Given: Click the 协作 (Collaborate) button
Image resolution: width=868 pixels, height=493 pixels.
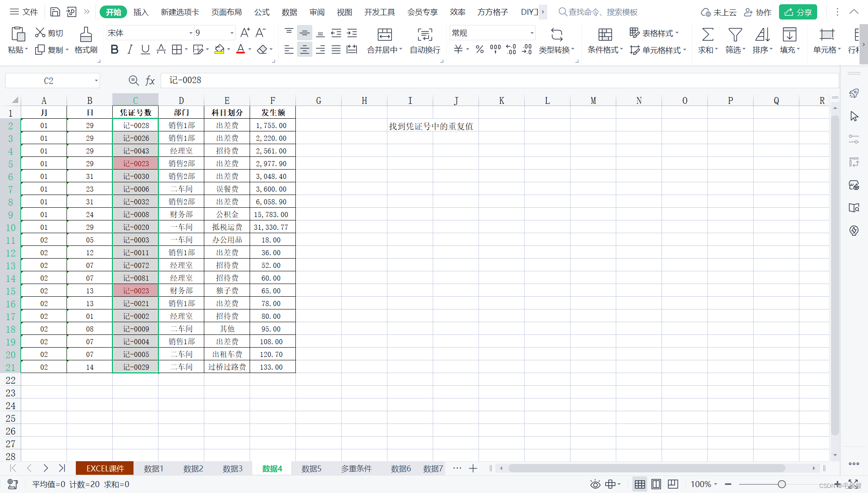Looking at the screenshot, I should [758, 12].
